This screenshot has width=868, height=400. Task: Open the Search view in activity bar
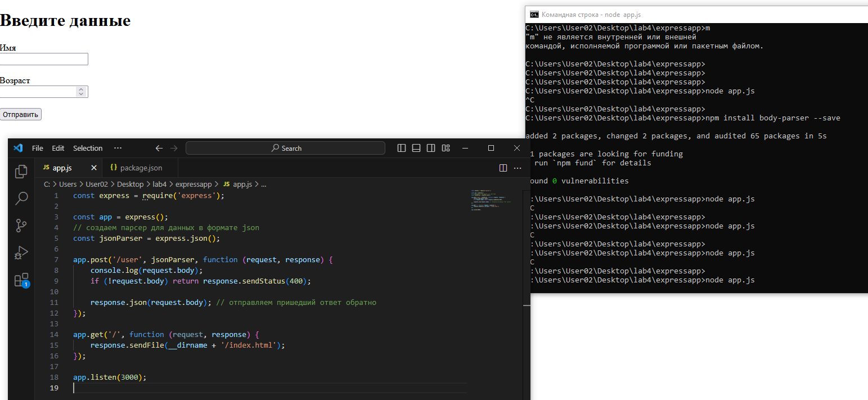(x=21, y=198)
